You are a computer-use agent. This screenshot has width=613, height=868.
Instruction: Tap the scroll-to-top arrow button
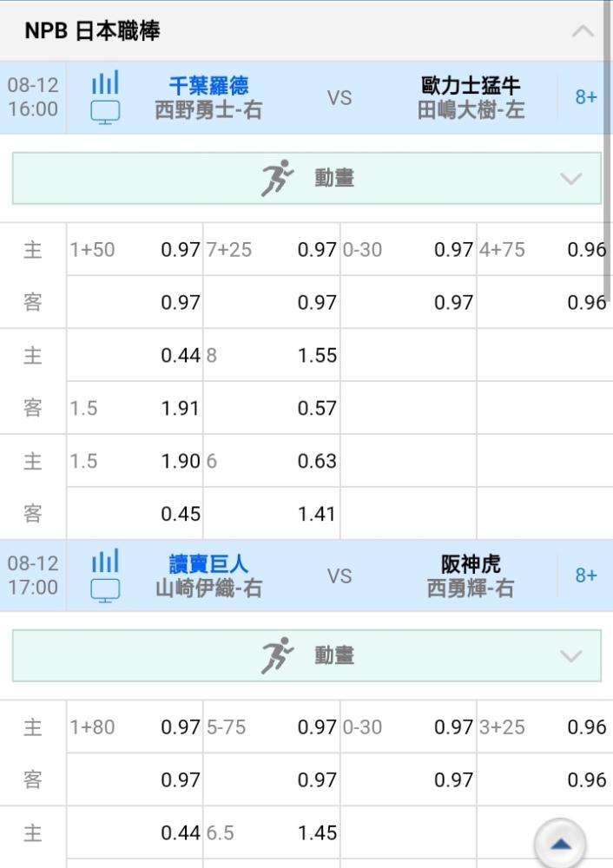point(560,844)
